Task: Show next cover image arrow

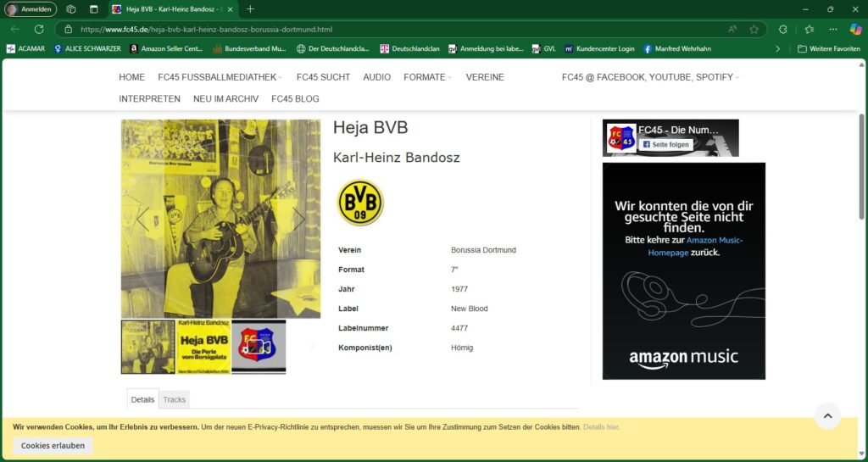Action: 299,219
